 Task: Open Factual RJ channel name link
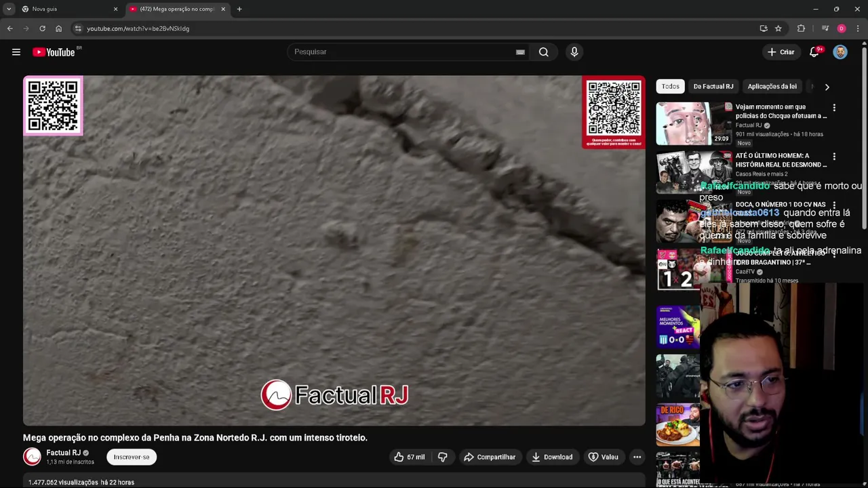(x=63, y=453)
